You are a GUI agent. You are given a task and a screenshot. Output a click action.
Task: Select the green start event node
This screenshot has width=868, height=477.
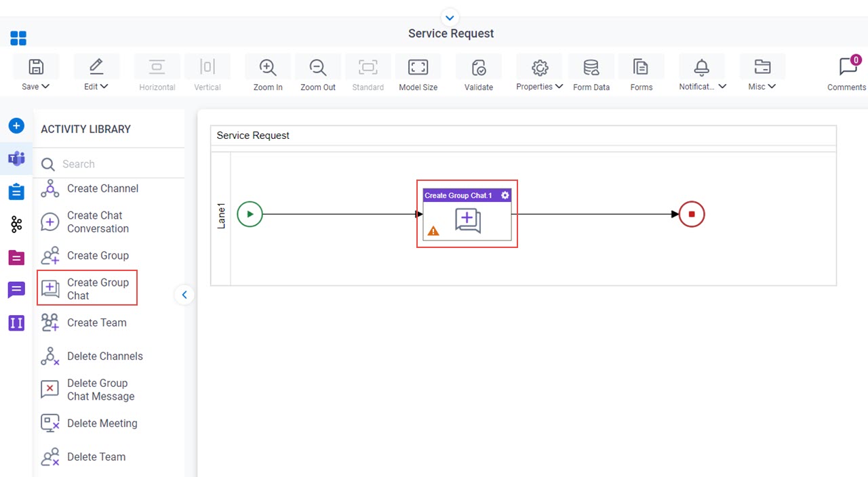pos(250,214)
